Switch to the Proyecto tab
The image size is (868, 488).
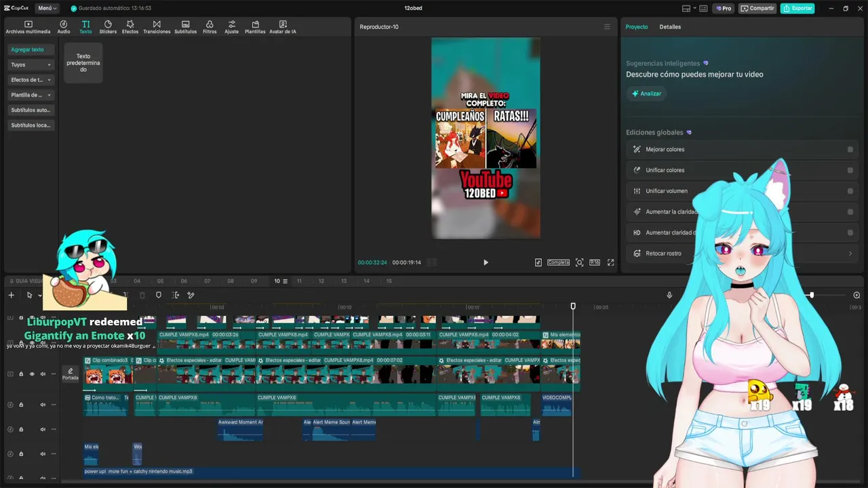637,27
